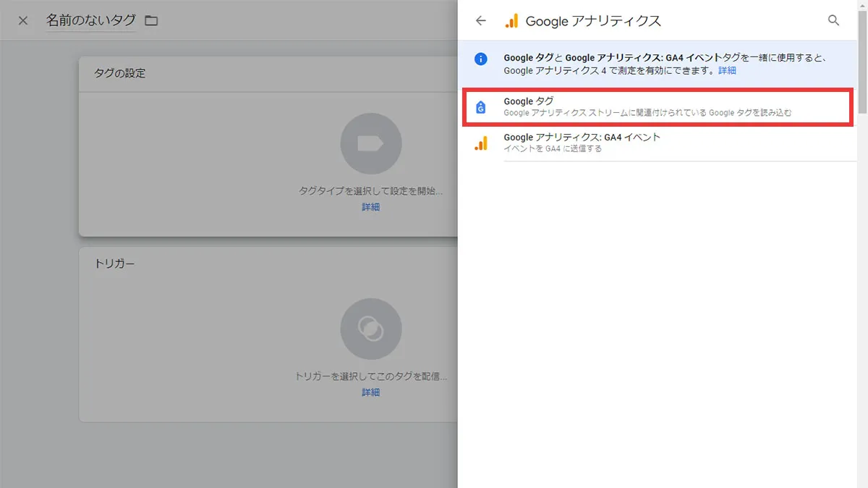This screenshot has width=868, height=488.
Task: Click the Google タグ blue G icon
Action: [x=482, y=106]
